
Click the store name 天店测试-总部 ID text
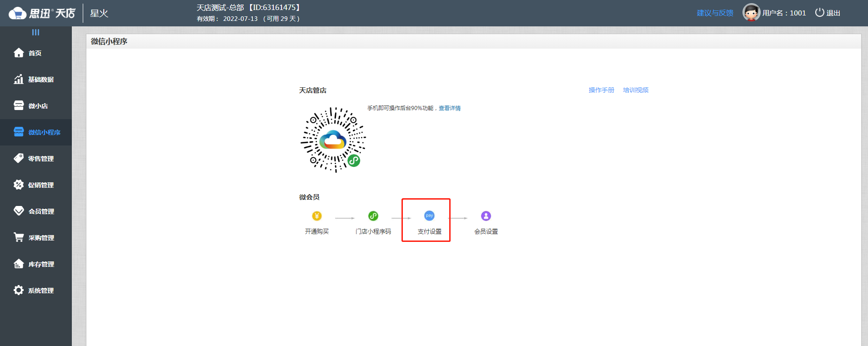[x=249, y=7]
